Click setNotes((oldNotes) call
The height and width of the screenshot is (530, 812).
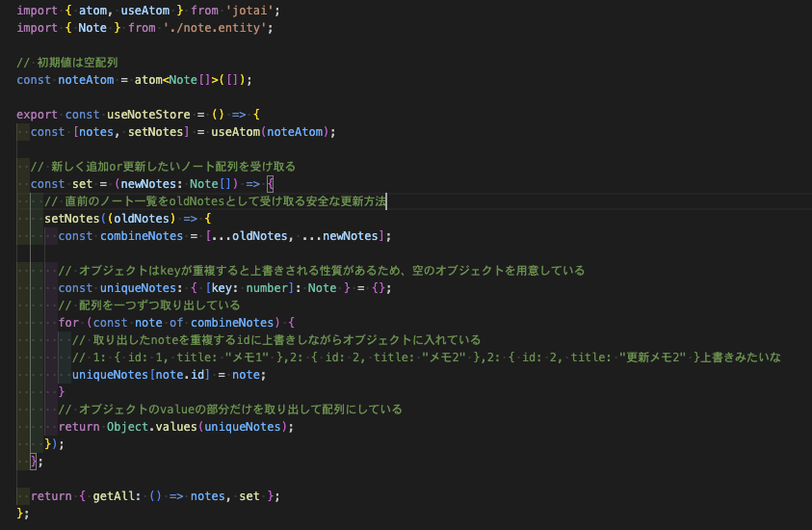[x=110, y=219]
